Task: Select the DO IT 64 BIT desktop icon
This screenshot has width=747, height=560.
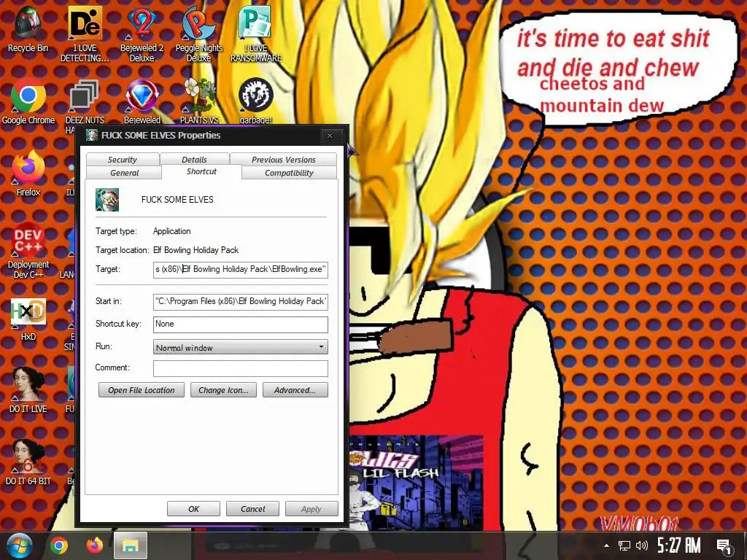Action: coord(28,462)
